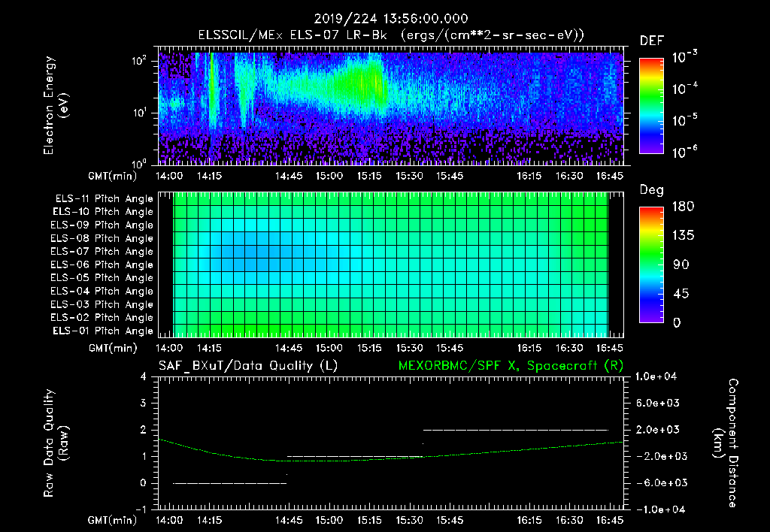The image size is (770, 532).
Task: Click the 1.0e+04 label on the distance axis
Action: coord(656,377)
